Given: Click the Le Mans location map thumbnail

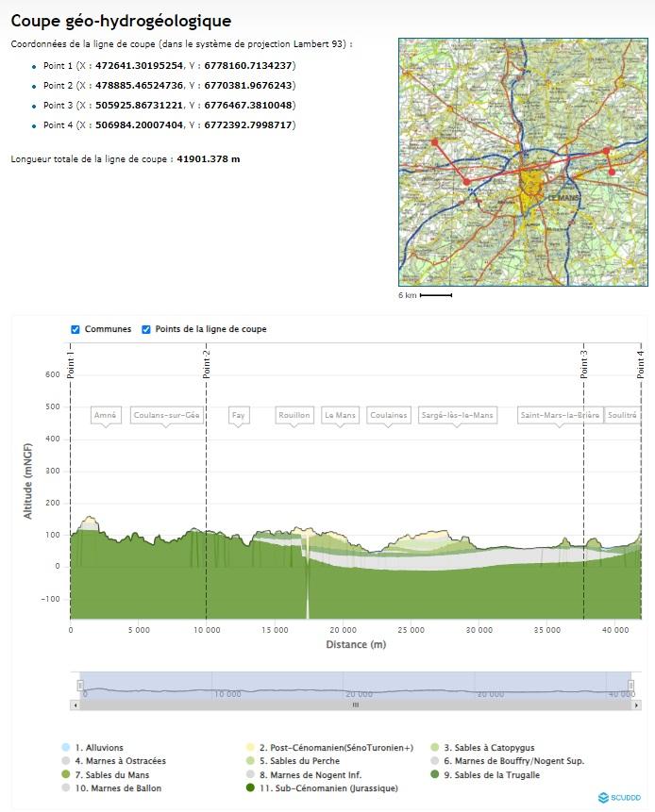Looking at the screenshot, I should pos(523,161).
